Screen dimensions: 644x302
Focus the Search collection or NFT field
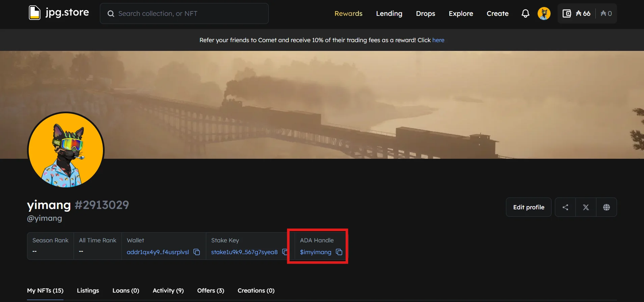(x=189, y=13)
